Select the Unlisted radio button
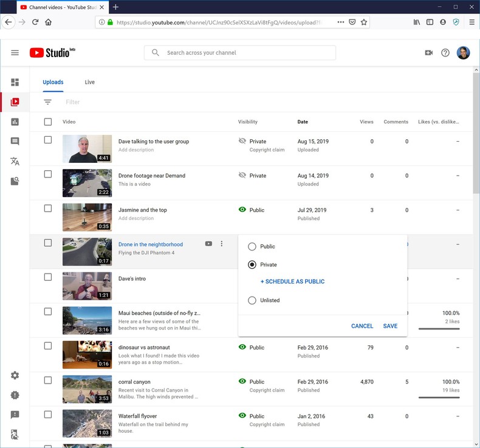This screenshot has height=448, width=480. click(x=252, y=300)
